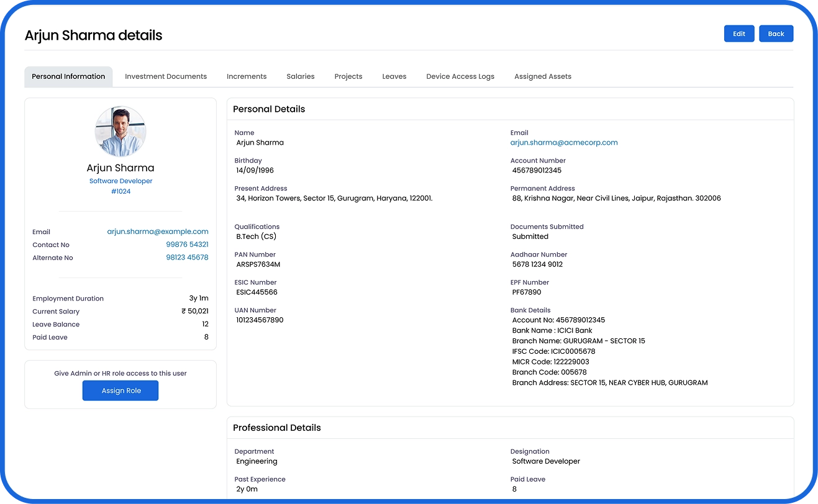The image size is (818, 504).
Task: Open arjun.sharma@example.com email link
Action: pyautogui.click(x=158, y=232)
